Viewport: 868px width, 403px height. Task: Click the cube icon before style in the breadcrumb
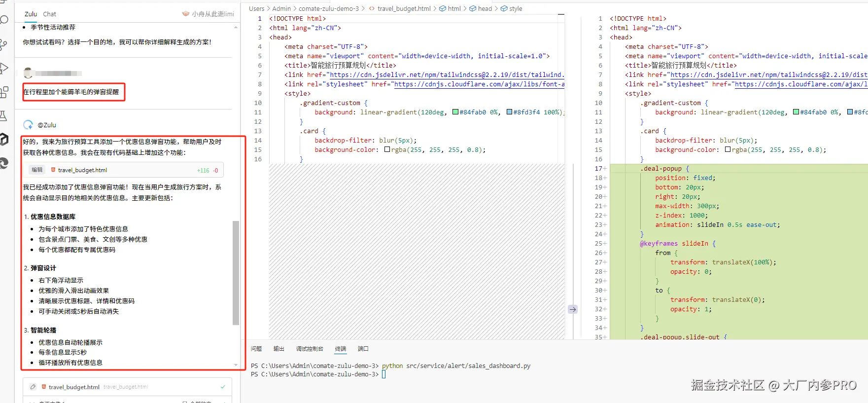[504, 8]
